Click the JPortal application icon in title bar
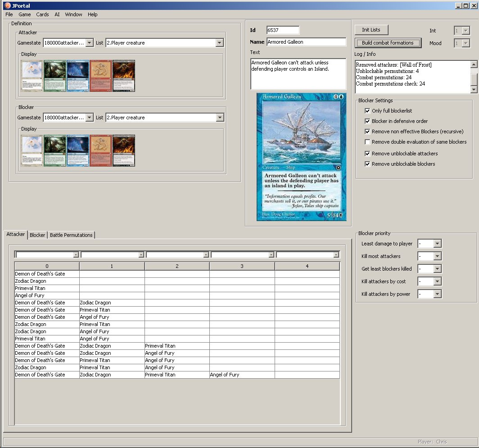Viewport: 479px width, 448px height. [x=7, y=5]
